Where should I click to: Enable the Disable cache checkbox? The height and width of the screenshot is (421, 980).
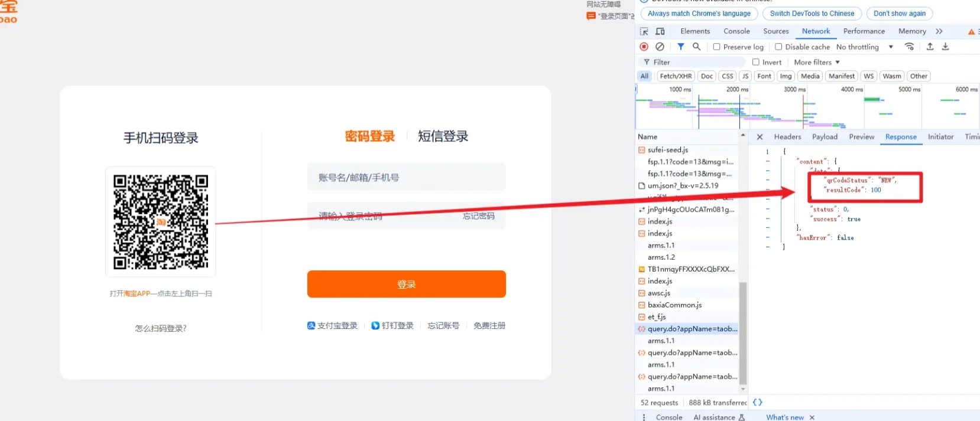coord(778,47)
